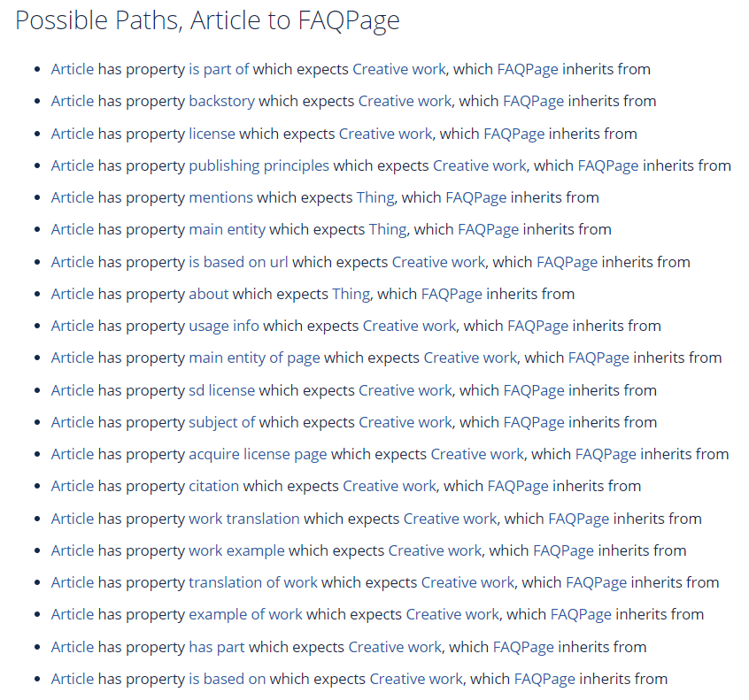
Task: Open the "has part" property link
Action: click(216, 648)
